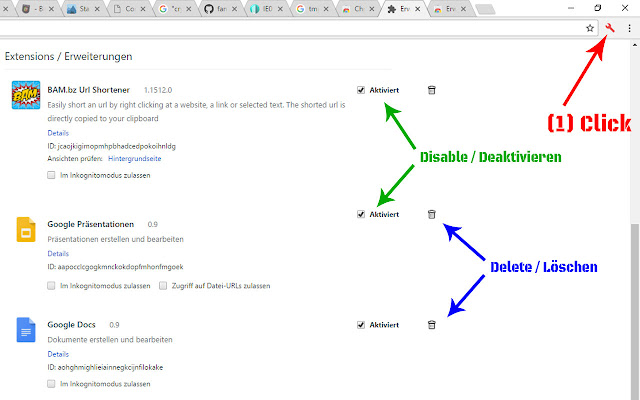Image resolution: width=640 pixels, height=400 pixels.
Task: Close the 'IE0' tab
Action: tap(280, 9)
